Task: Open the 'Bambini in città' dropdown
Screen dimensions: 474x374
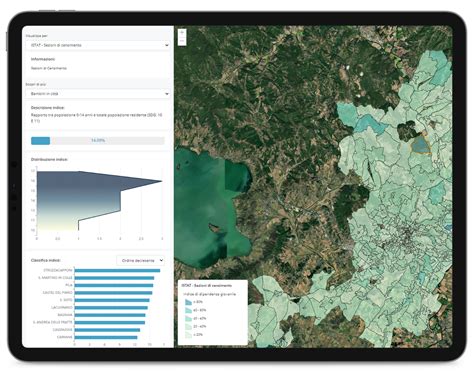Action: (98, 94)
